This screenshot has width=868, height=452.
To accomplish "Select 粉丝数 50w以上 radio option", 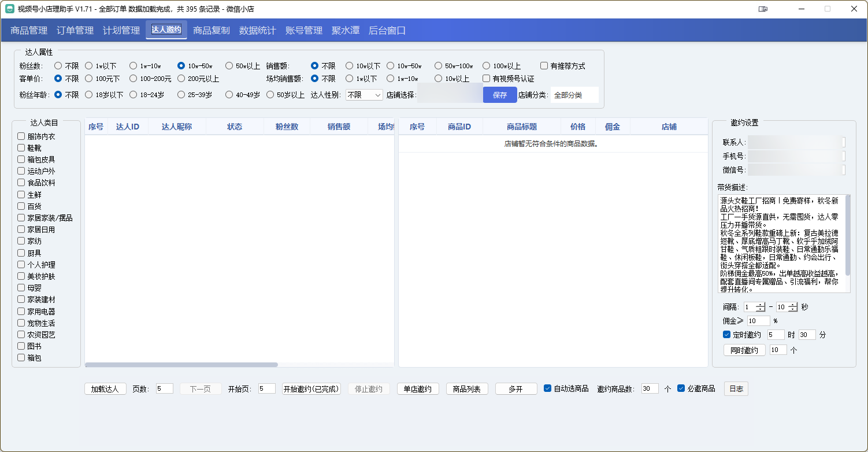I will click(229, 66).
